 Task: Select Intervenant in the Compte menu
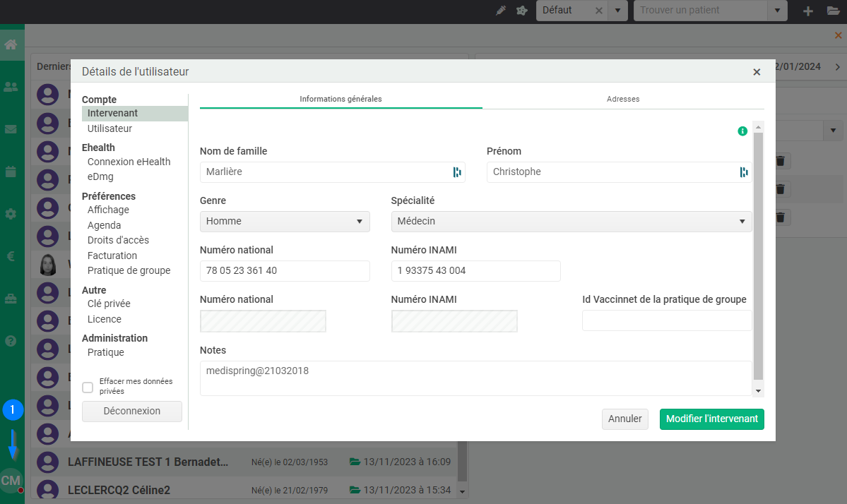click(x=135, y=114)
